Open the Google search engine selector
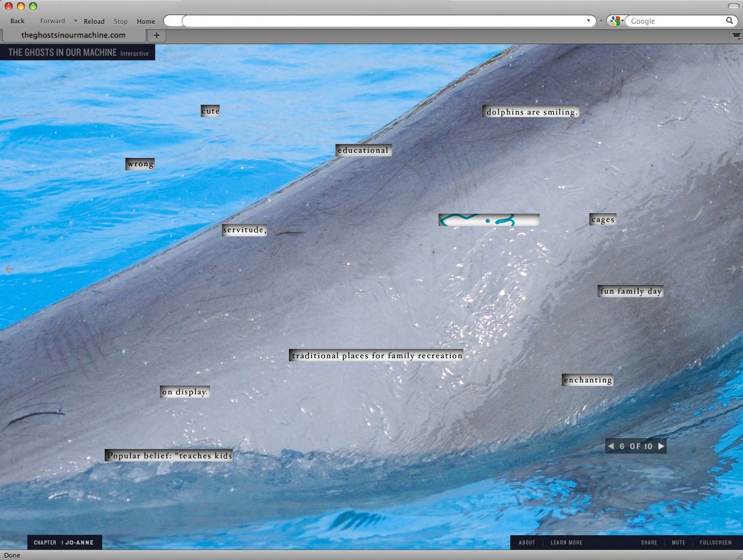Screen dimensions: 743x560 616,21
